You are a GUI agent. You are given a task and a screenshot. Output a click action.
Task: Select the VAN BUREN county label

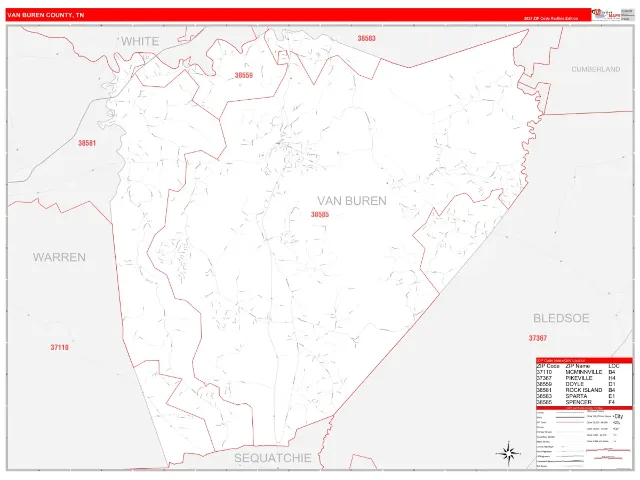click(x=352, y=200)
